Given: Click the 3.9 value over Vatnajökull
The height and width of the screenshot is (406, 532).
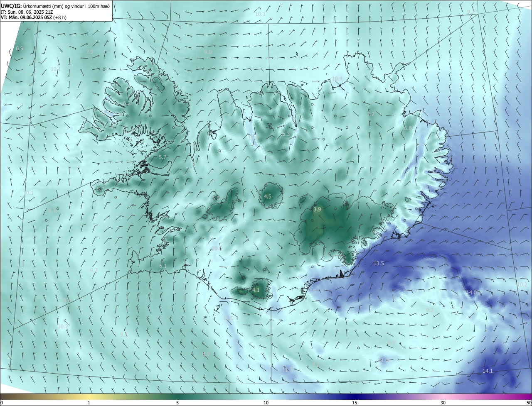Looking at the screenshot, I should point(317,210).
